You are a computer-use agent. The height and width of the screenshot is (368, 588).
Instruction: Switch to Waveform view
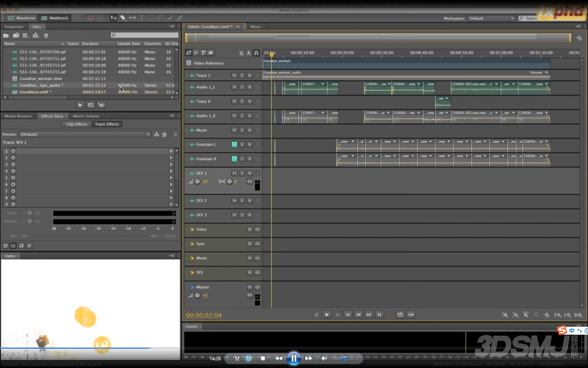point(22,18)
